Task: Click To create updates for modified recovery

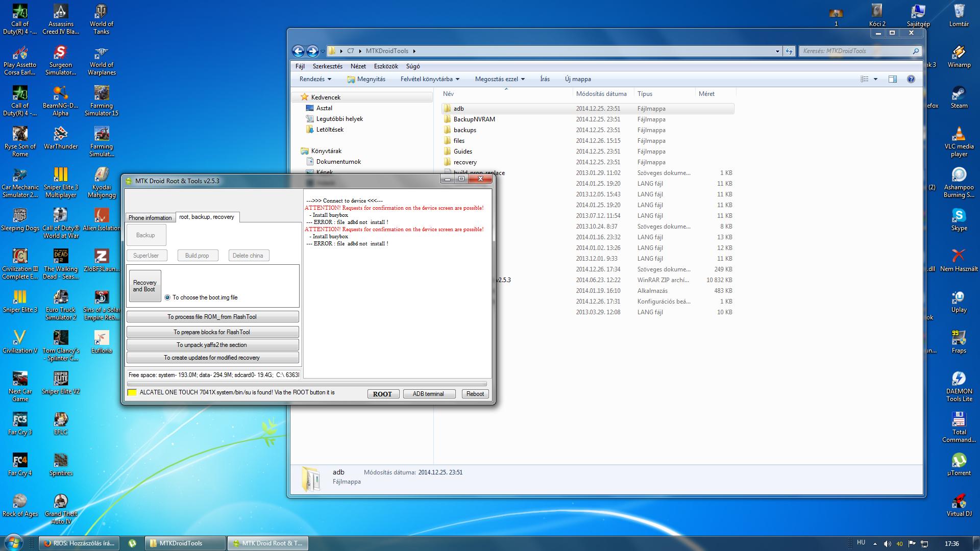Action: click(212, 358)
